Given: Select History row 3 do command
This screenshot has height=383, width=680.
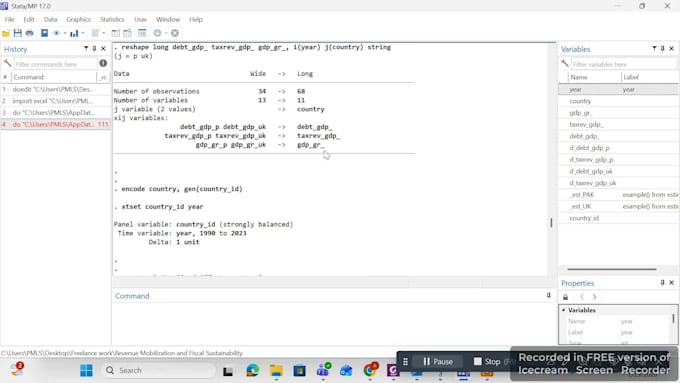Looking at the screenshot, I should [56, 112].
